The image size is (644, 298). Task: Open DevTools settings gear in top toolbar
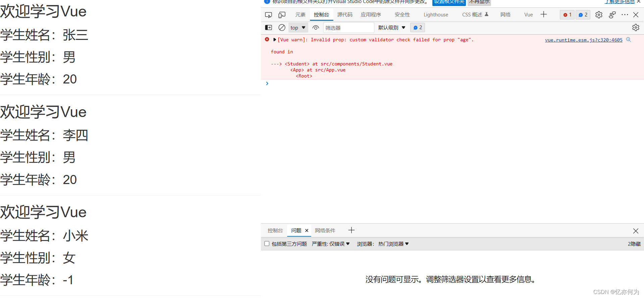599,15
